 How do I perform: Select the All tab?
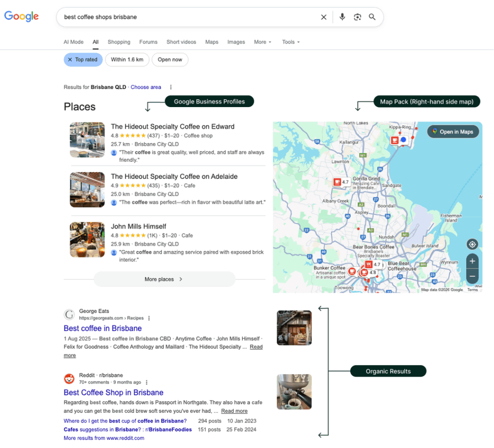pos(96,42)
